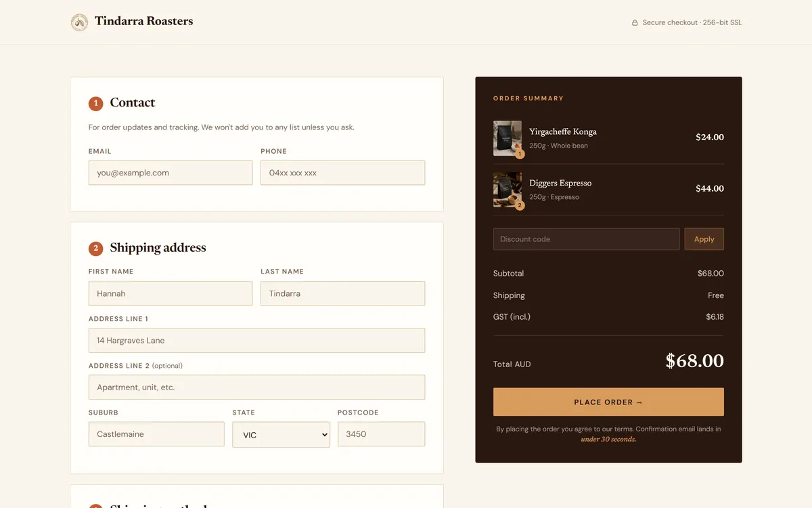The image size is (812, 508).
Task: Click the Address Line 1 field
Action: coord(256,340)
